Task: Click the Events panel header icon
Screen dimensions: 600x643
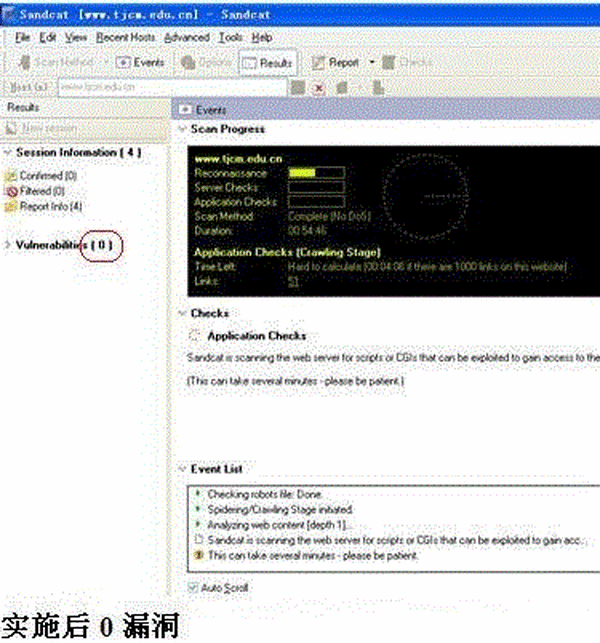Action: pos(185,109)
